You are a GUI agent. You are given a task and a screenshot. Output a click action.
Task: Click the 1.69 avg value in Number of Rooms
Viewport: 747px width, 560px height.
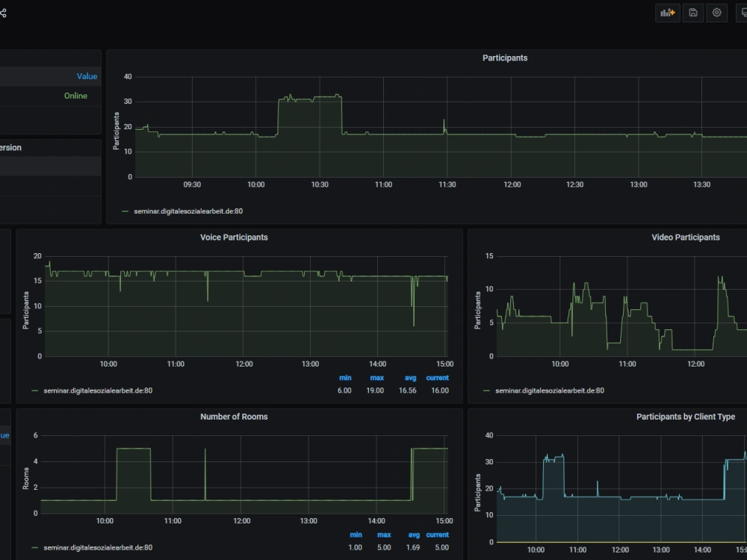point(413,547)
